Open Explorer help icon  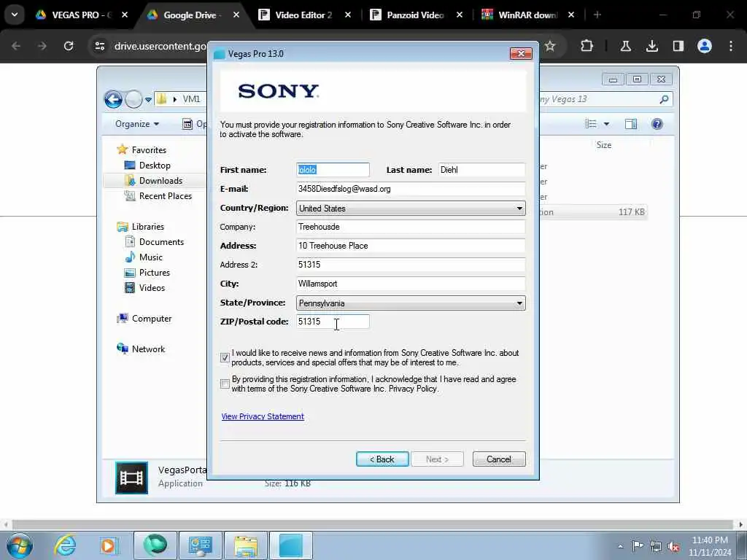[657, 124]
